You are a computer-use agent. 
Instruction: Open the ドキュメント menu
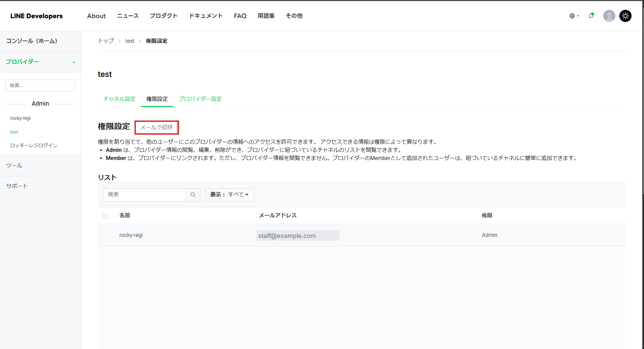click(206, 16)
